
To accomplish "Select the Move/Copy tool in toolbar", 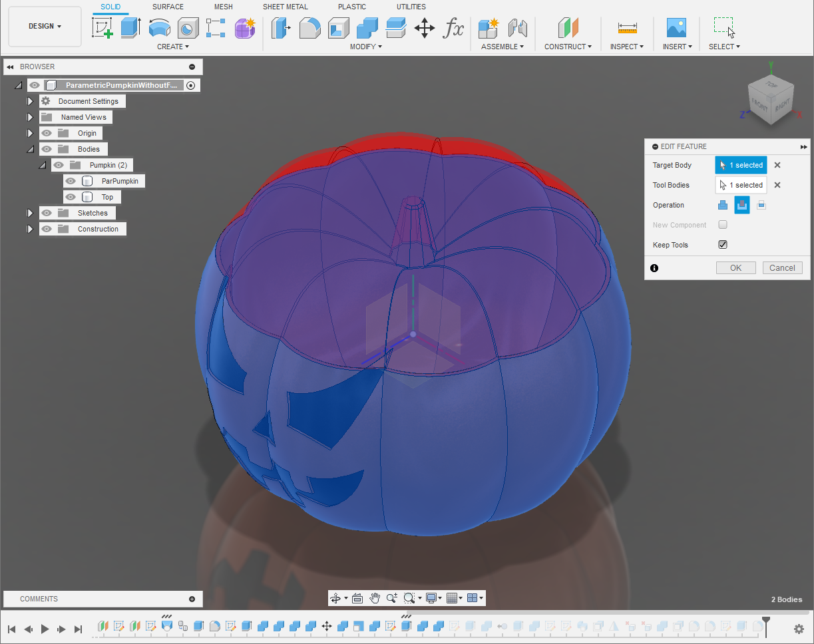I will [424, 28].
